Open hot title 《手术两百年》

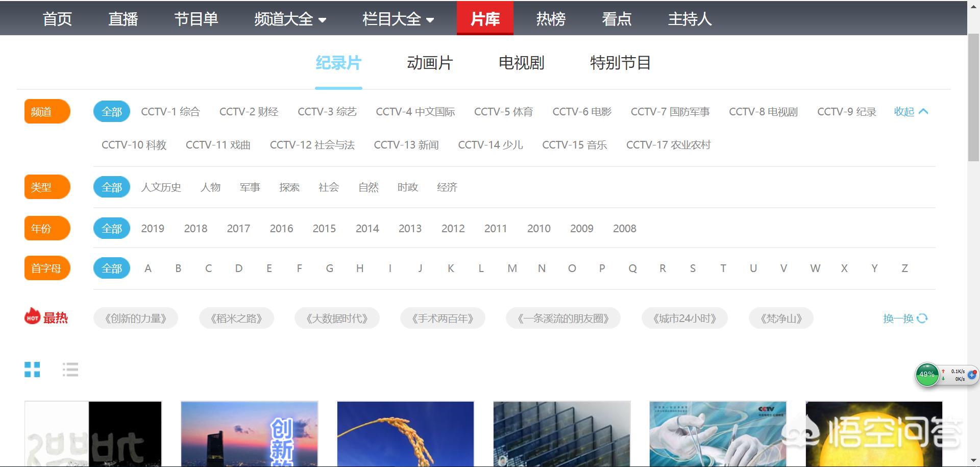[x=443, y=318]
